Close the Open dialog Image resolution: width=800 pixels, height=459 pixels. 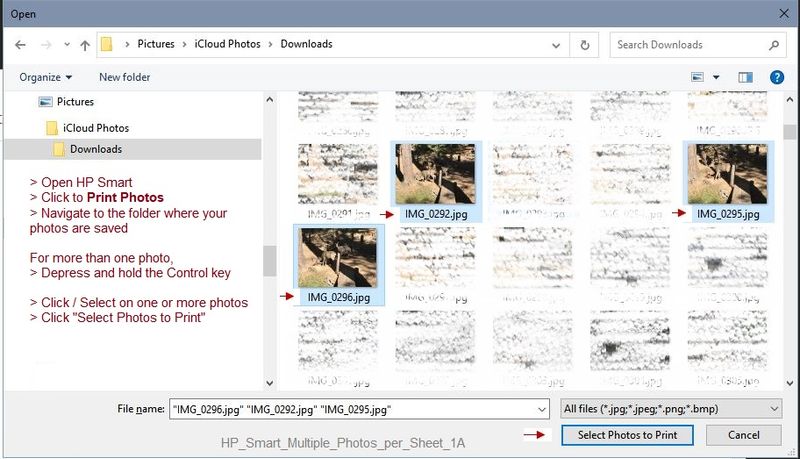pos(784,14)
